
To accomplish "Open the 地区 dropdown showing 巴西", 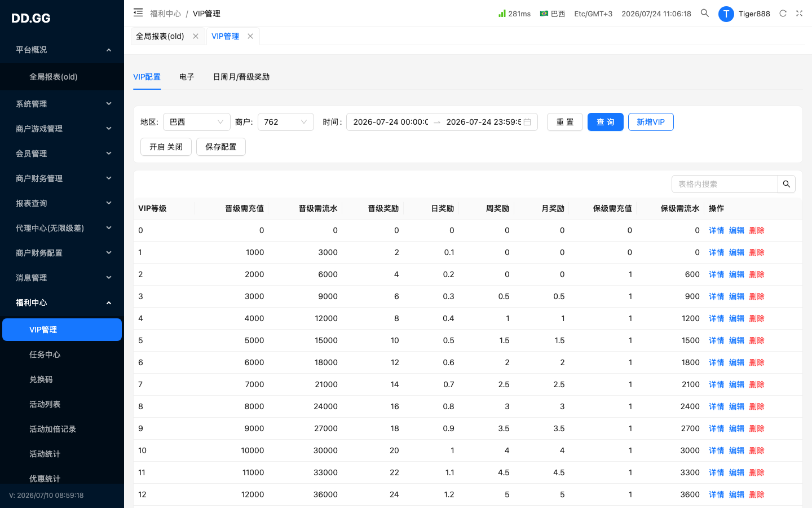I will tap(197, 122).
